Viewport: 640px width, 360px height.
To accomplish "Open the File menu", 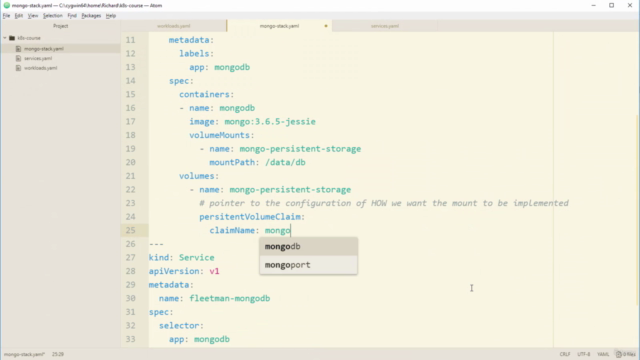I will click(6, 16).
